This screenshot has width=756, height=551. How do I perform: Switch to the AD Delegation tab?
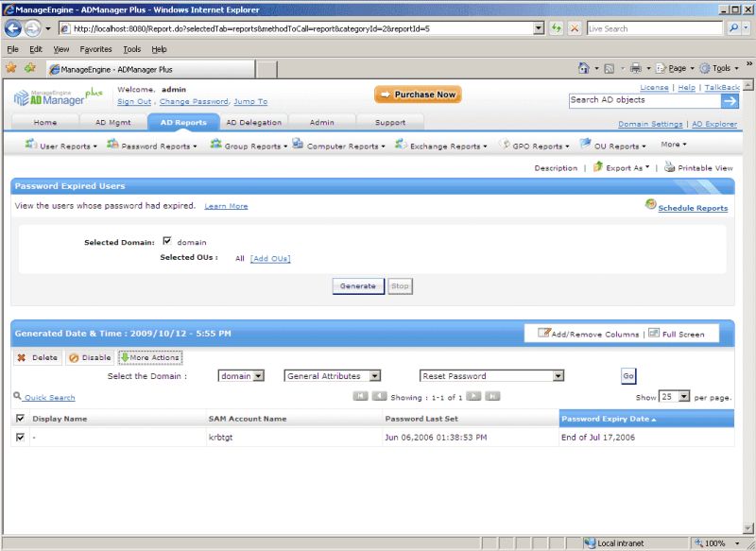(x=252, y=121)
